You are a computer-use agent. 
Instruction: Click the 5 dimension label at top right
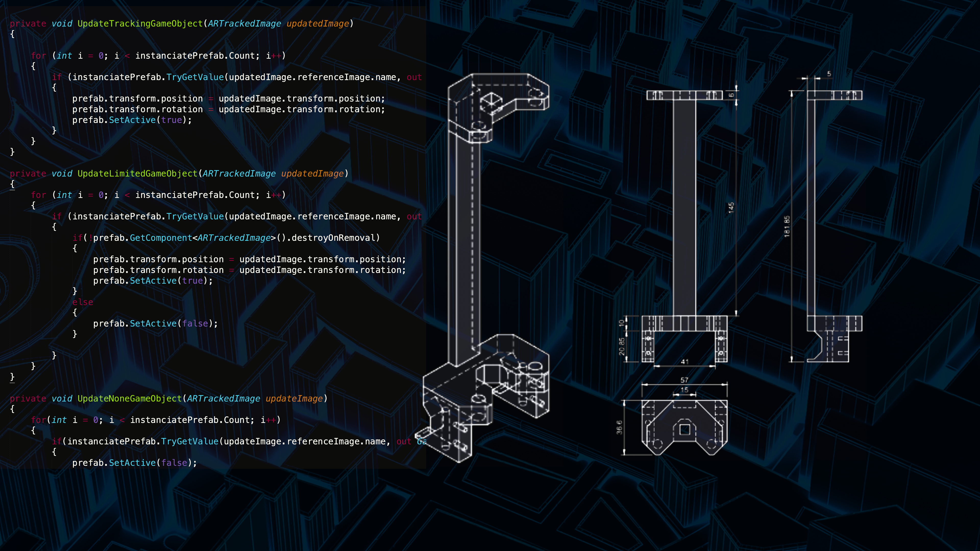tap(829, 74)
